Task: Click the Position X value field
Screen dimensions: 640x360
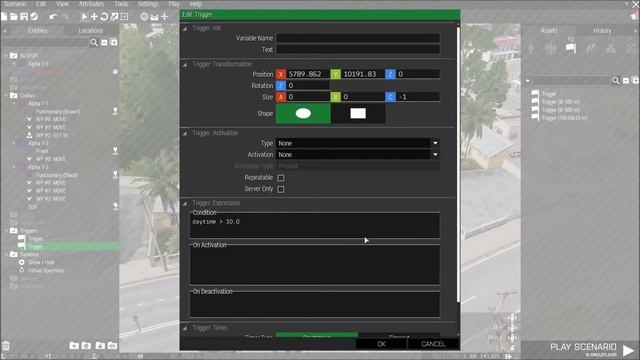Action: [308, 74]
